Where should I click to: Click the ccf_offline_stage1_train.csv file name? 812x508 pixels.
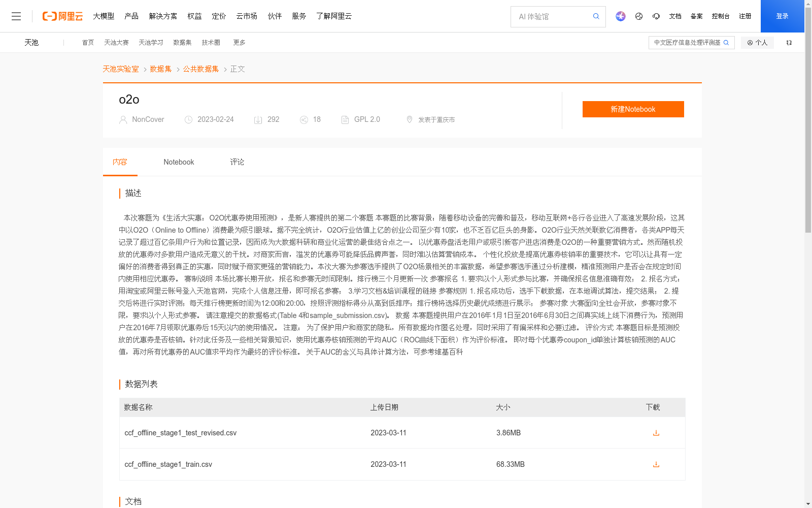click(x=168, y=464)
